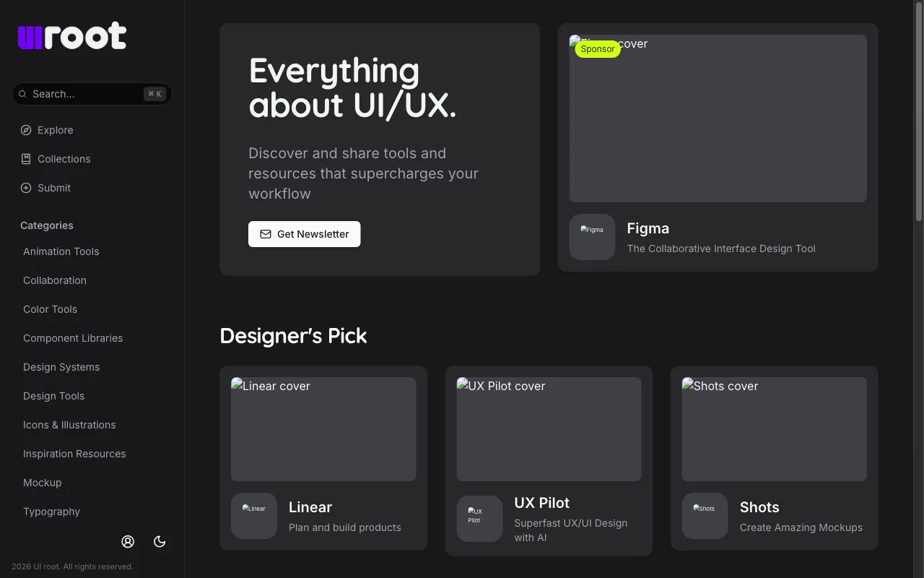924x578 pixels.
Task: Open Animation Tools category
Action: 61,251
